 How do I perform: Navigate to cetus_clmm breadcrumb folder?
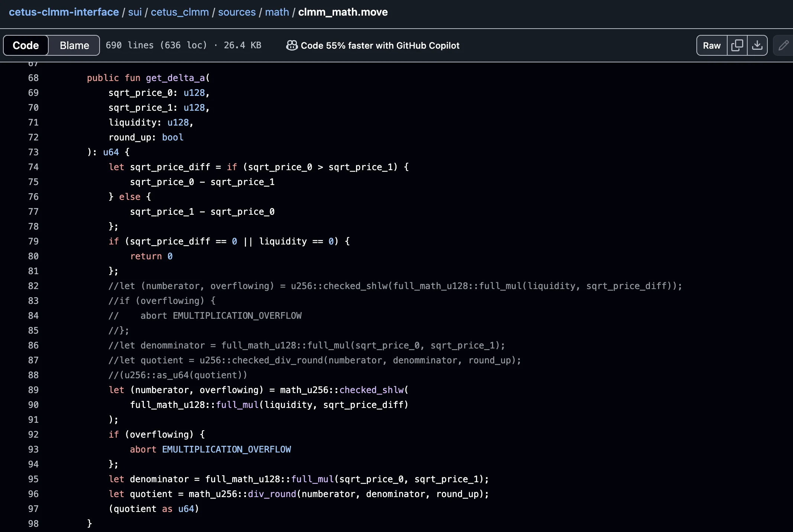click(179, 12)
